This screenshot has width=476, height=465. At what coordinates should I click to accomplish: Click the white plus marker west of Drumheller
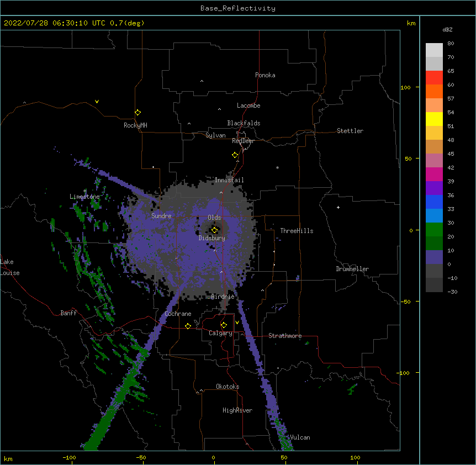(x=338, y=207)
